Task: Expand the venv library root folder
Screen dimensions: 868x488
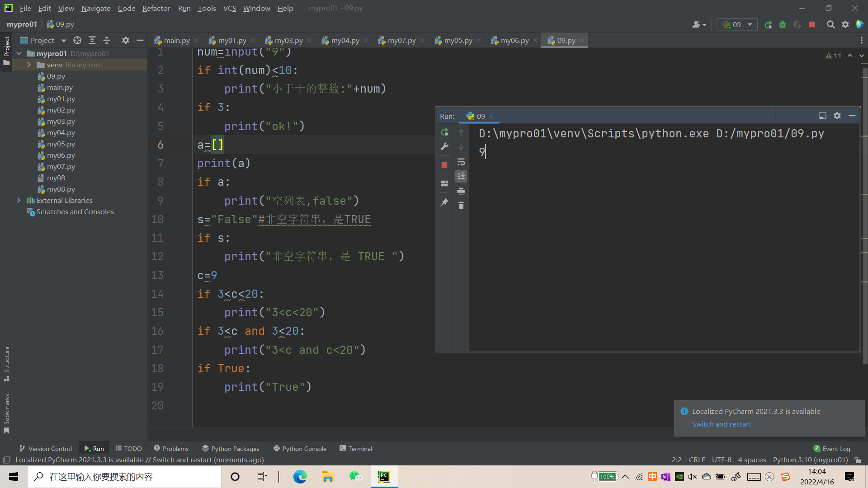Action: (x=29, y=65)
